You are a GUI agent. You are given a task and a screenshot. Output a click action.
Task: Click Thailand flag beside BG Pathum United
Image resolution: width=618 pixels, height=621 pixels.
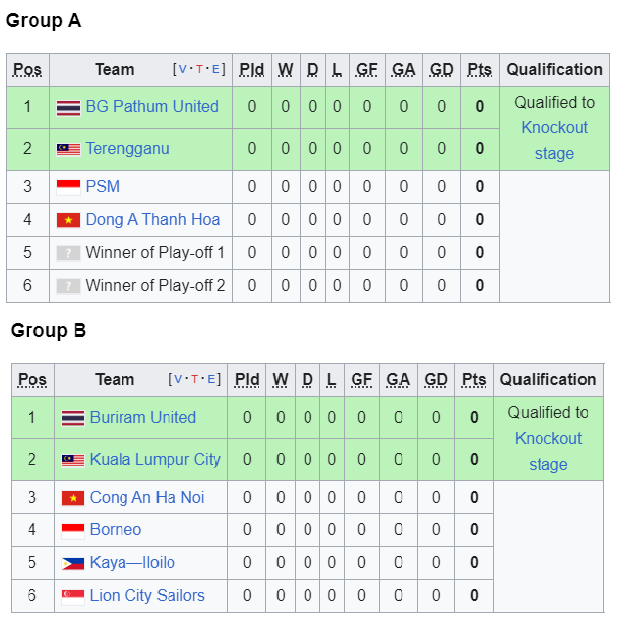[68, 108]
